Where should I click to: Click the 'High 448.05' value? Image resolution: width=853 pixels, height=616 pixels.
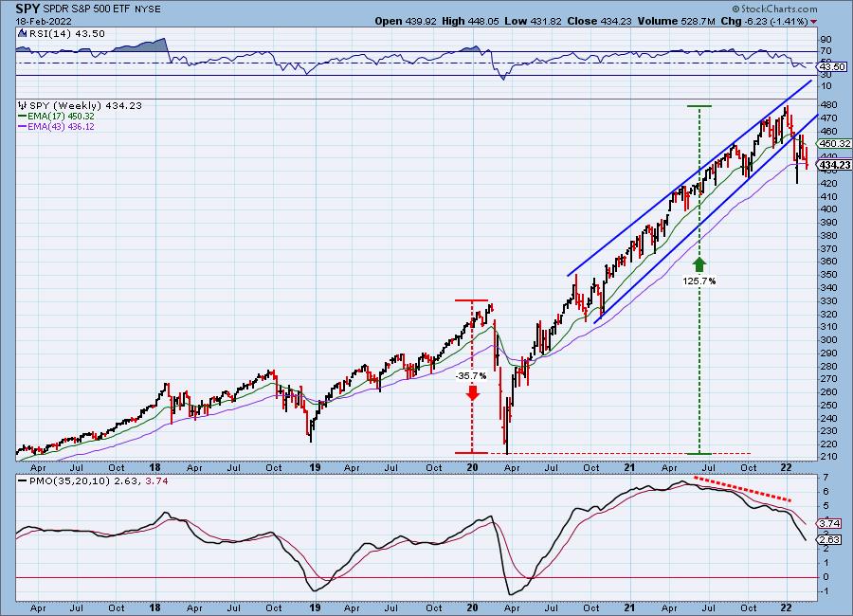[470, 21]
